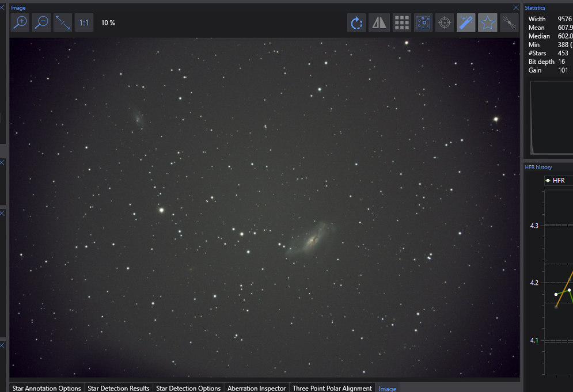Viewport: 573px width, 392px height.
Task: Click the Statistics panel title
Action: pos(535,7)
